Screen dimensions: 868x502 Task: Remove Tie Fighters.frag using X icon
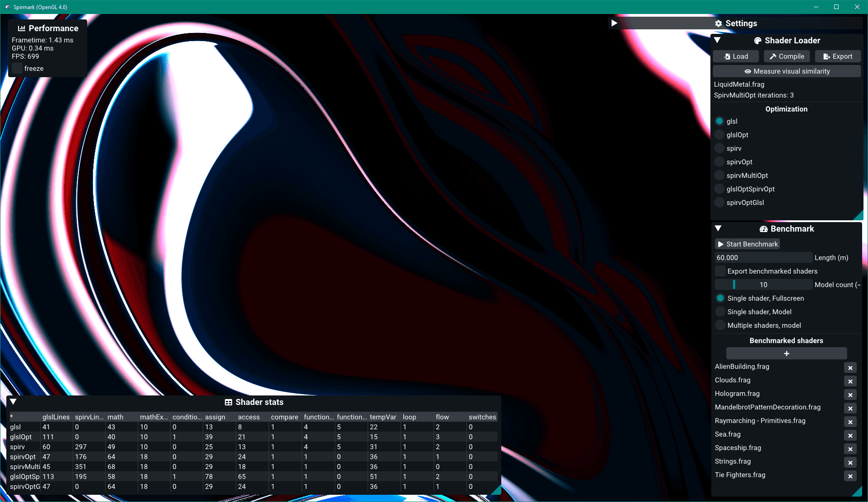point(850,476)
